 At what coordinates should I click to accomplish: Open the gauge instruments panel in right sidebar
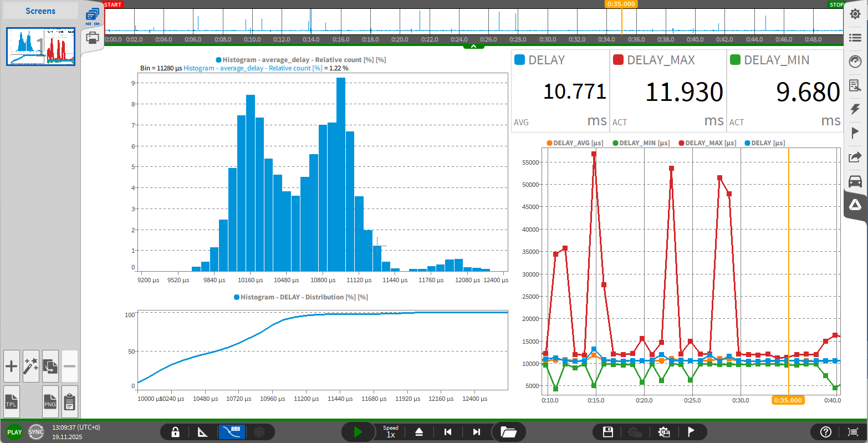855,62
